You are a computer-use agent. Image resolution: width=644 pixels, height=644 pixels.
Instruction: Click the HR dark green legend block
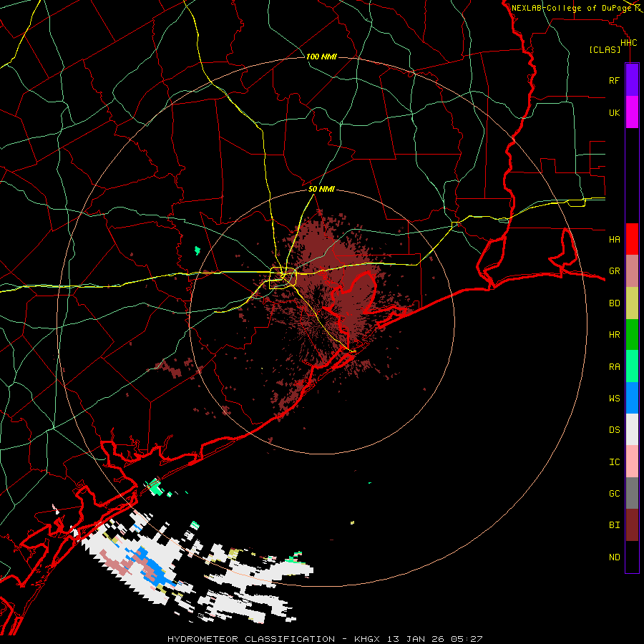coord(632,334)
